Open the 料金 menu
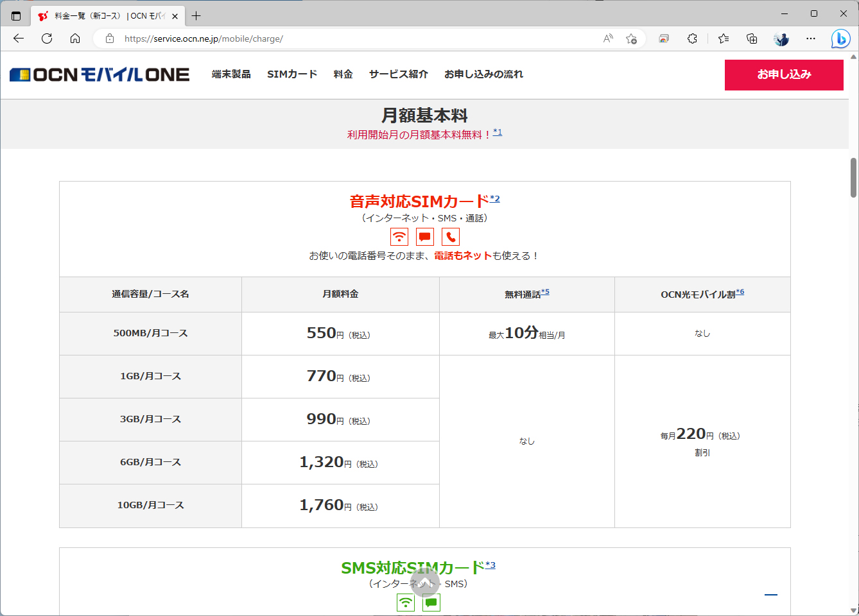This screenshot has width=859, height=616. 343,74
